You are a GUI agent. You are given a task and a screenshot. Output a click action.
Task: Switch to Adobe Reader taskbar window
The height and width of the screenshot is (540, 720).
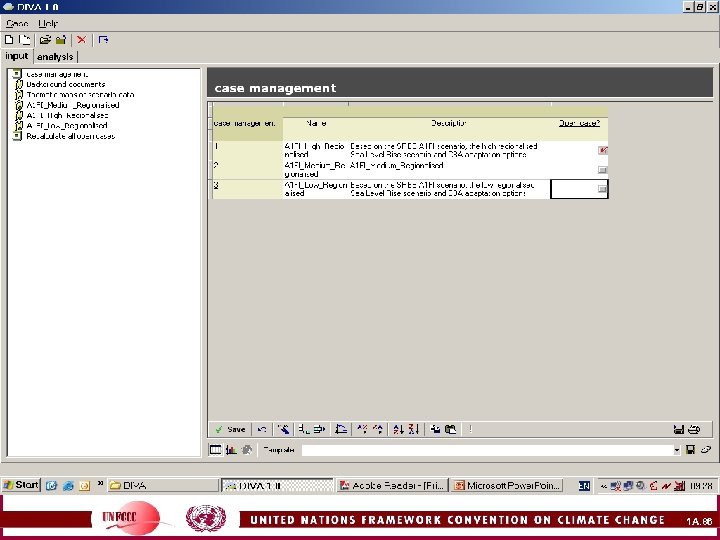pos(393,485)
